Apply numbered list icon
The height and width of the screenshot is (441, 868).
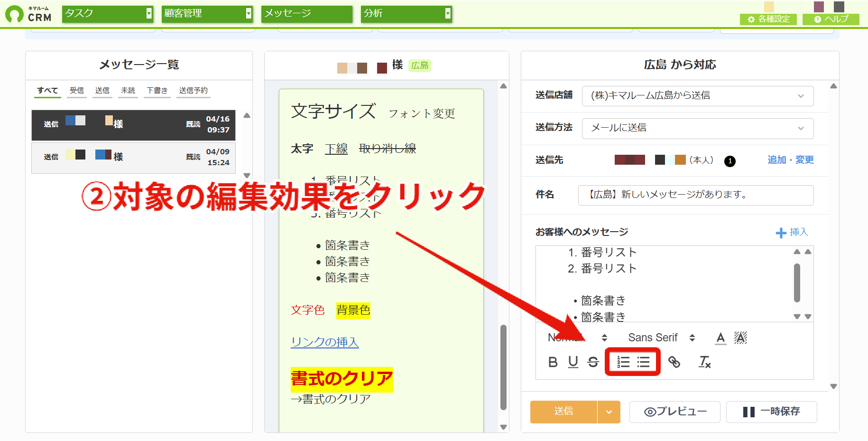(623, 362)
